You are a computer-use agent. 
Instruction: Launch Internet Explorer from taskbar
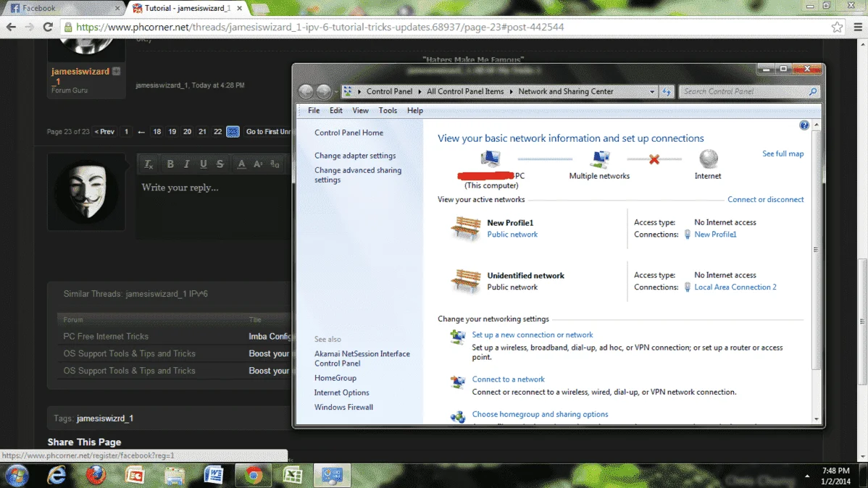pyautogui.click(x=57, y=475)
